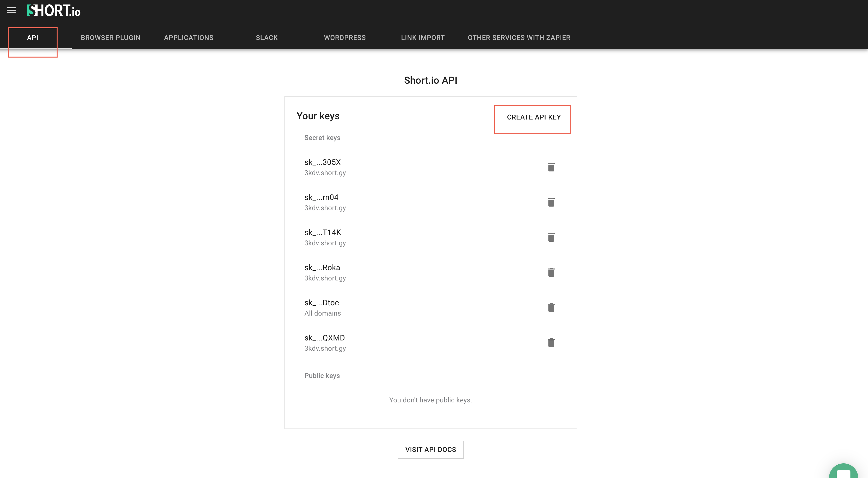The width and height of the screenshot is (868, 478).
Task: Open the WordPress tab
Action: tap(345, 38)
